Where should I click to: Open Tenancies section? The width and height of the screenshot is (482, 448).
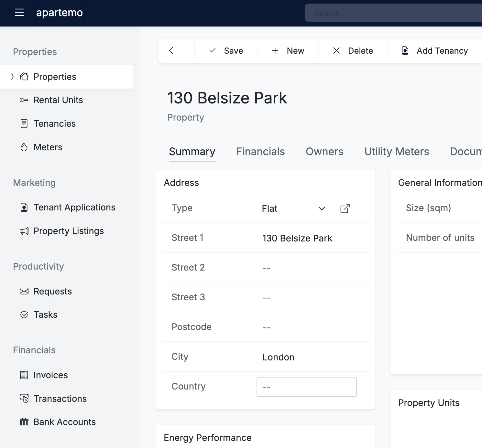(55, 124)
